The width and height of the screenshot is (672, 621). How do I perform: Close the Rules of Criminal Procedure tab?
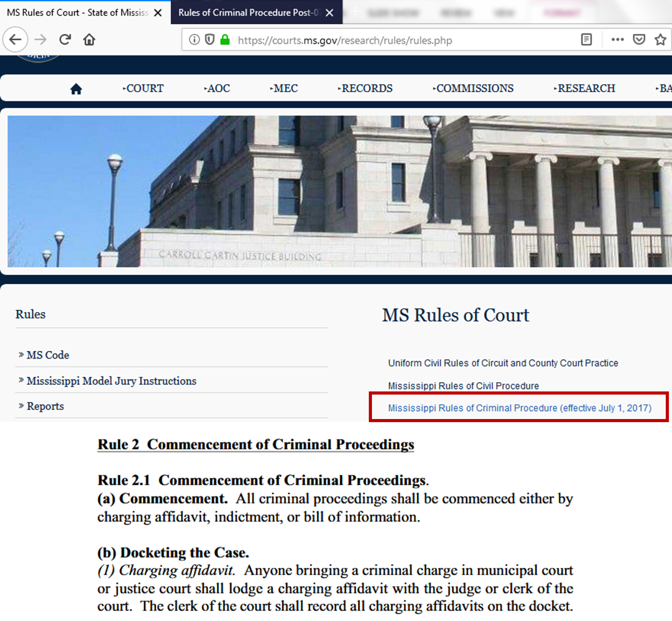click(329, 12)
